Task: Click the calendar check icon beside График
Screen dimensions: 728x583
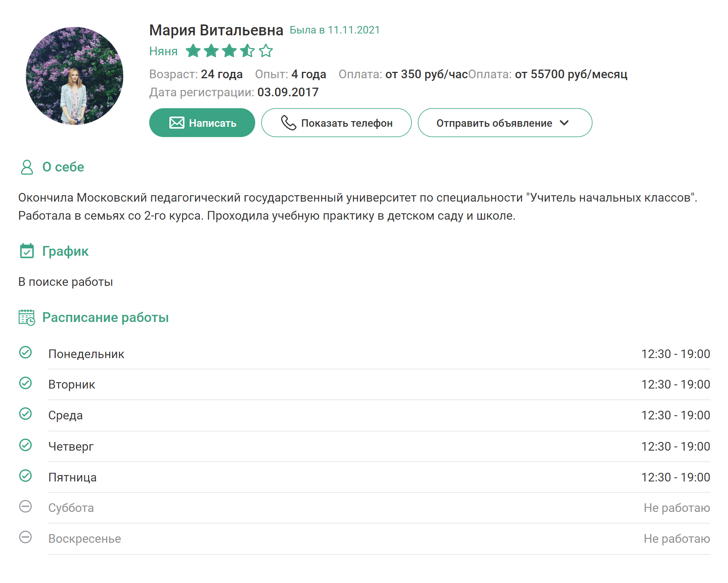Action: (27, 251)
